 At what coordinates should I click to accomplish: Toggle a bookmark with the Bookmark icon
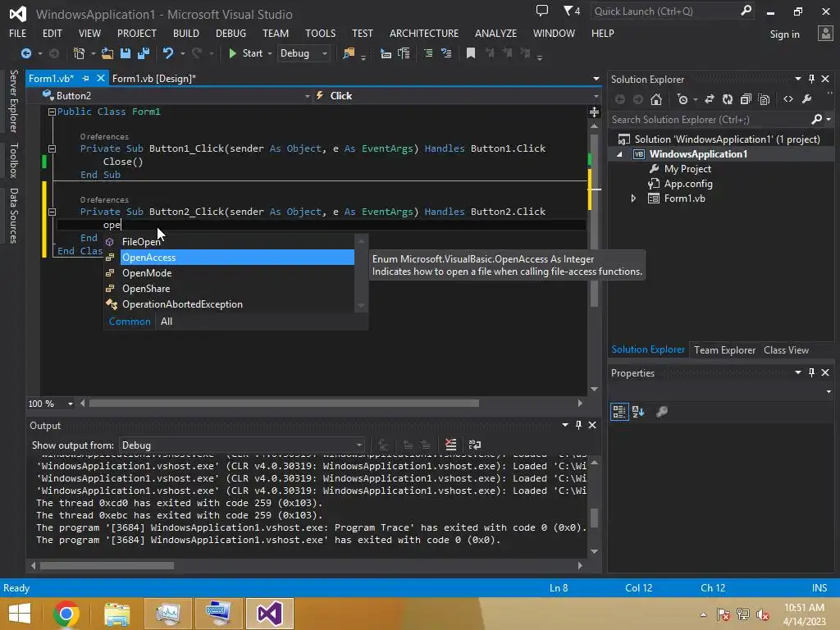[471, 53]
